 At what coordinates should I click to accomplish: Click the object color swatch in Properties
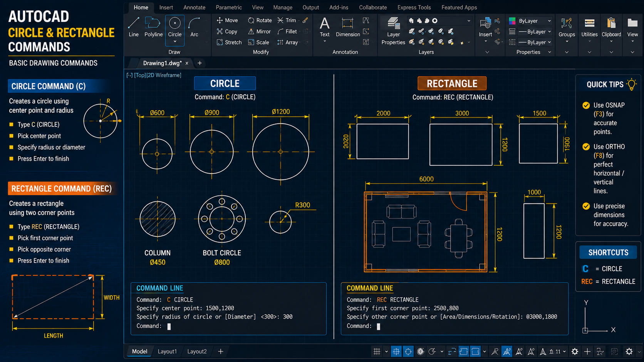pyautogui.click(x=512, y=21)
